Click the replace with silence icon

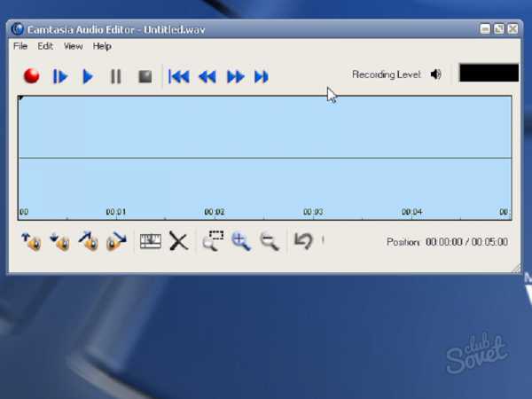[151, 241]
